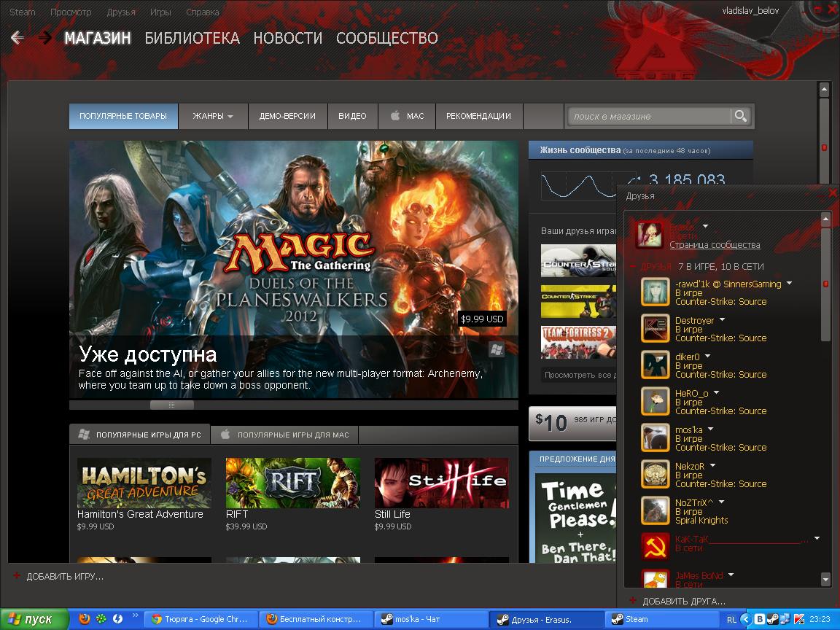Switch to Тюряга - Google Chrome taskbar window
The height and width of the screenshot is (630, 840).
201,619
